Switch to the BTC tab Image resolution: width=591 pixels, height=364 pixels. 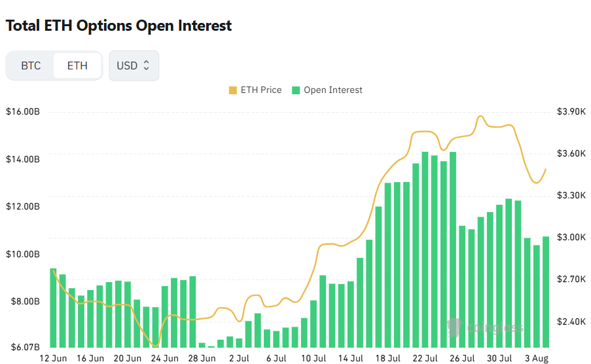31,65
